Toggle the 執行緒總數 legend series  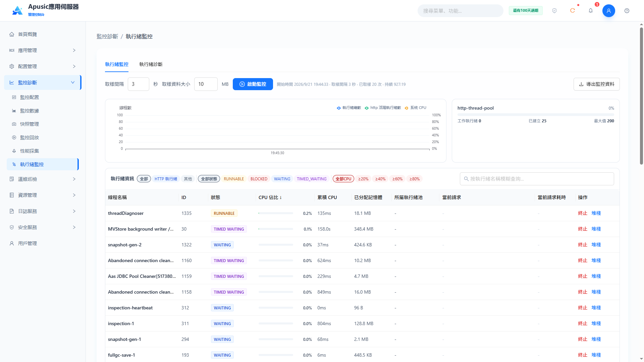pyautogui.click(x=349, y=108)
